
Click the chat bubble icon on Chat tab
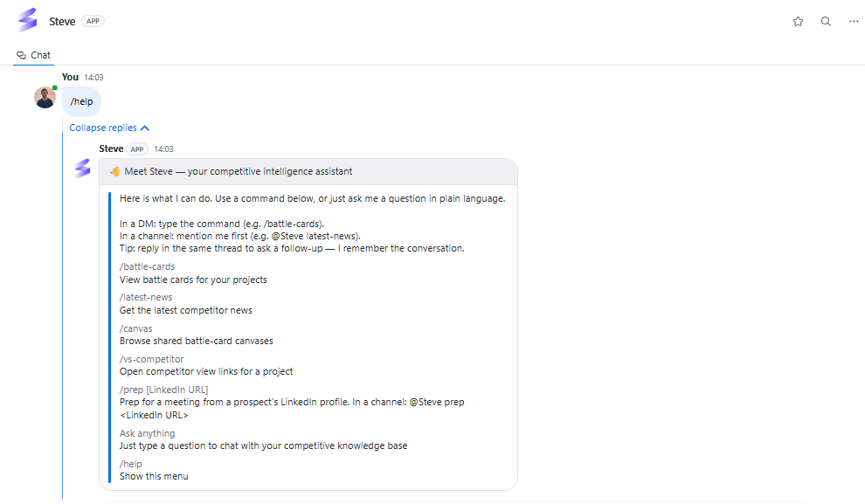tap(22, 55)
